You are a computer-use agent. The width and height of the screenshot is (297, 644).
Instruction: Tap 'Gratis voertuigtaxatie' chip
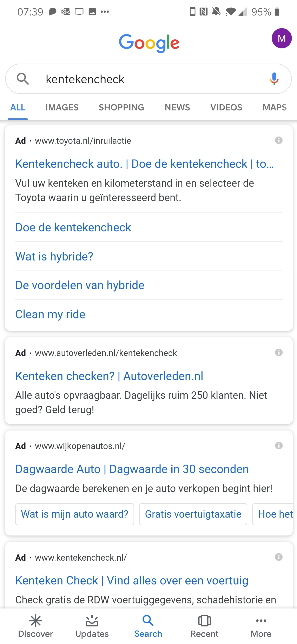[x=193, y=514]
